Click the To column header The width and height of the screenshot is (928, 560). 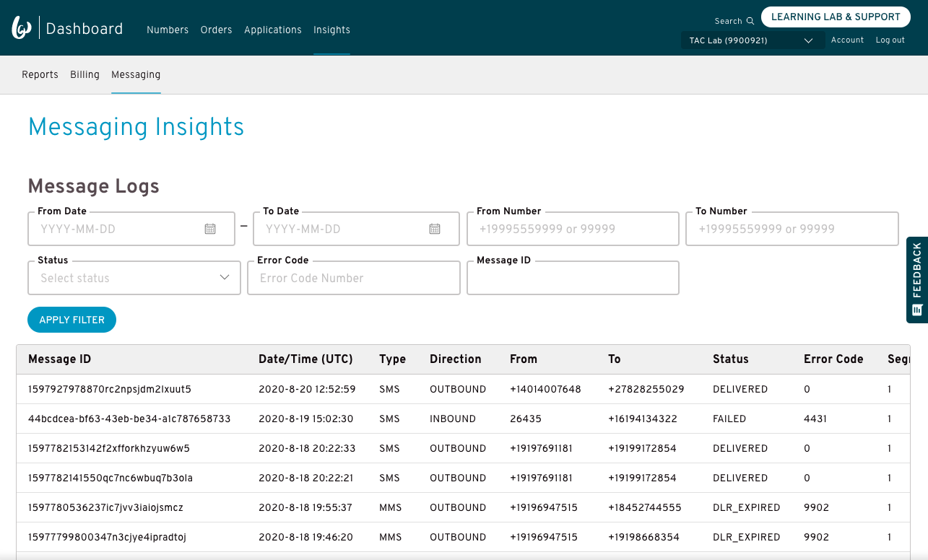coord(615,359)
